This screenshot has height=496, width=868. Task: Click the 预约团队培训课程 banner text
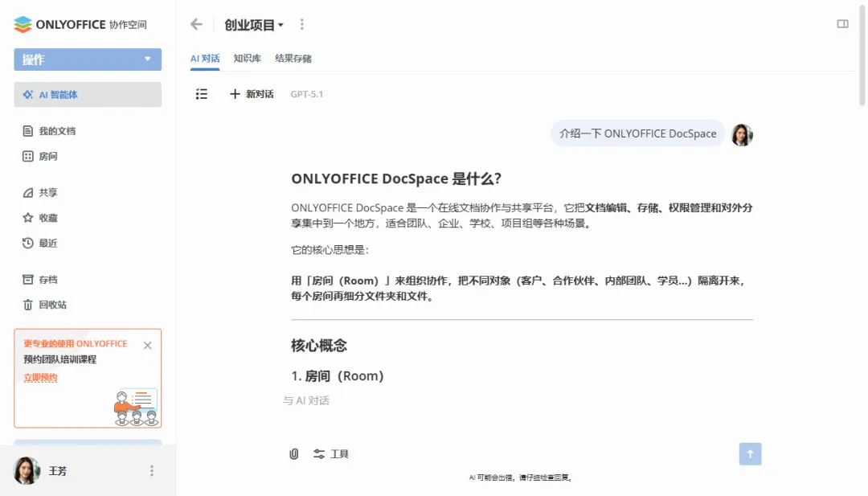point(59,359)
